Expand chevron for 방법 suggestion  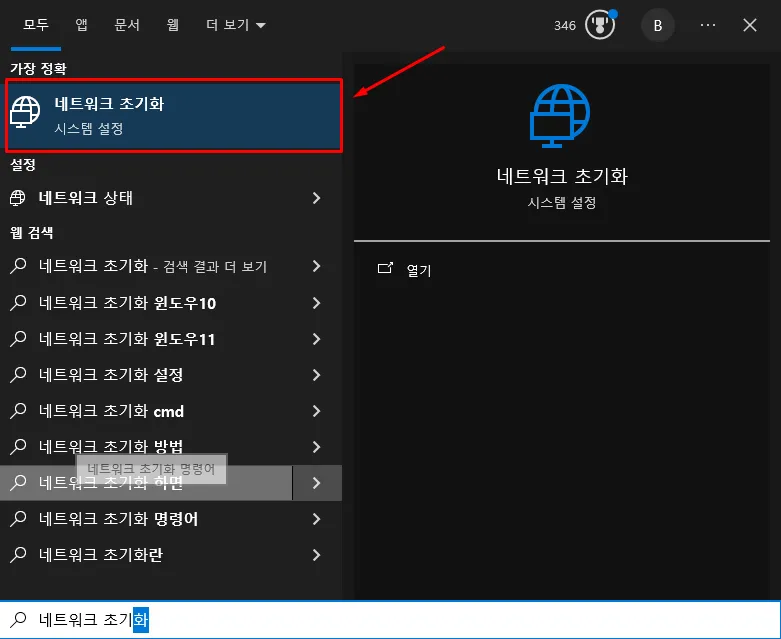(x=316, y=447)
